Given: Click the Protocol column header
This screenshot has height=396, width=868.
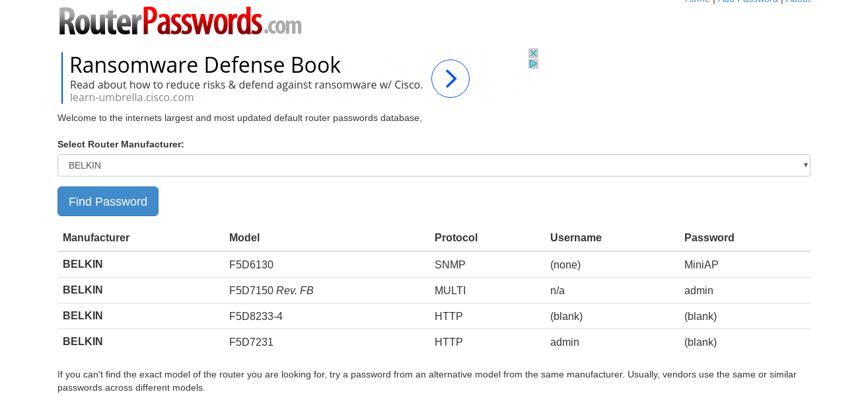Looking at the screenshot, I should coord(456,237).
